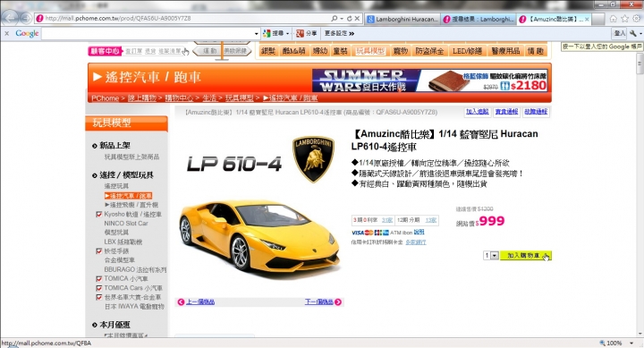Select the 【Amuzinc酷比樂】 tab
The height and width of the screenshot is (348, 644).
[x=555, y=19]
